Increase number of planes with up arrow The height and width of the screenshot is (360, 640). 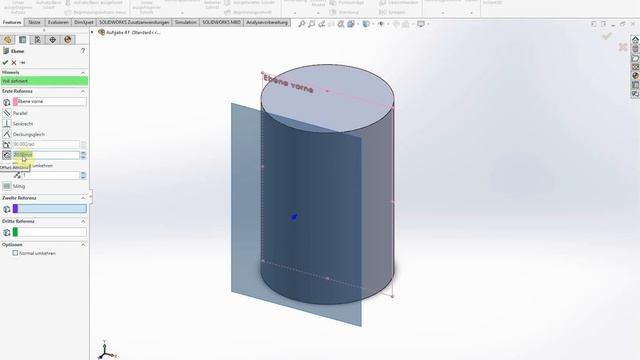[83, 173]
